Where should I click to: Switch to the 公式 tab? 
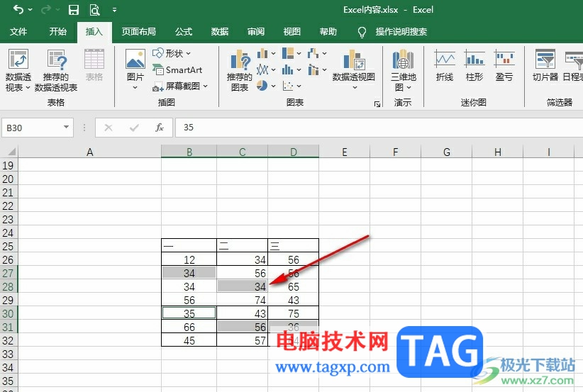(x=183, y=32)
